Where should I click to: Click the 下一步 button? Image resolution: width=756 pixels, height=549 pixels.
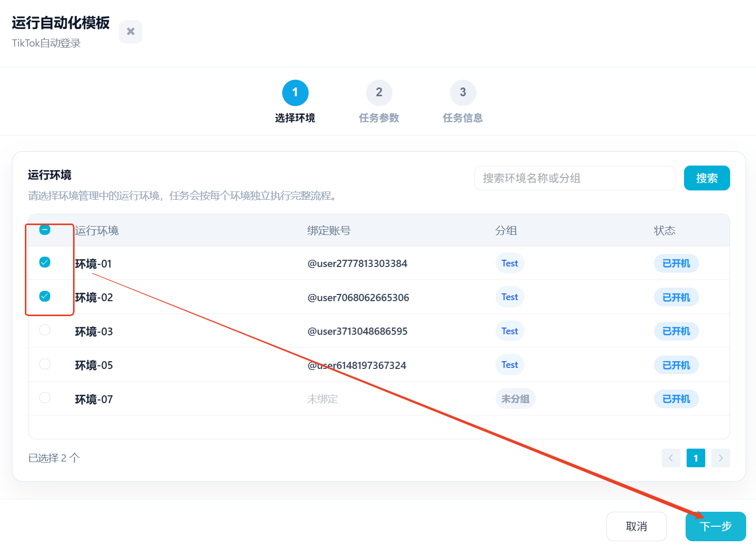click(716, 526)
